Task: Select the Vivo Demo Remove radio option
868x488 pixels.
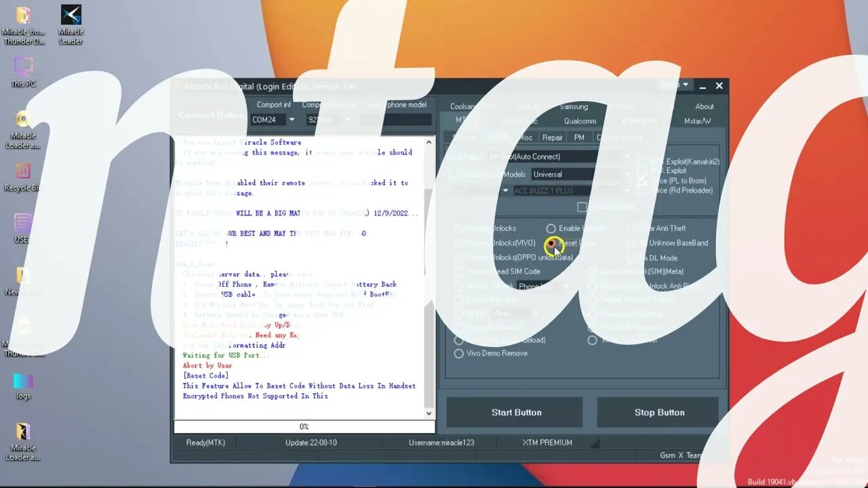Action: coord(459,353)
